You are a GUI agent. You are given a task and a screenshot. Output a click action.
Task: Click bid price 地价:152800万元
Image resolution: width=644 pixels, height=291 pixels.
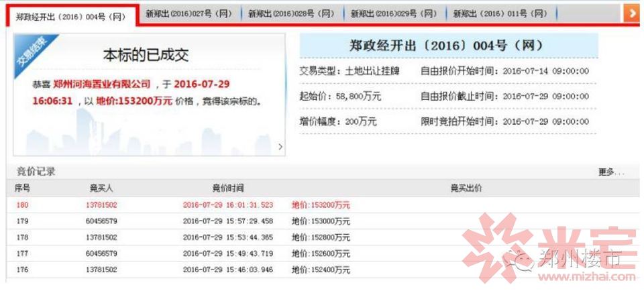tap(321, 237)
